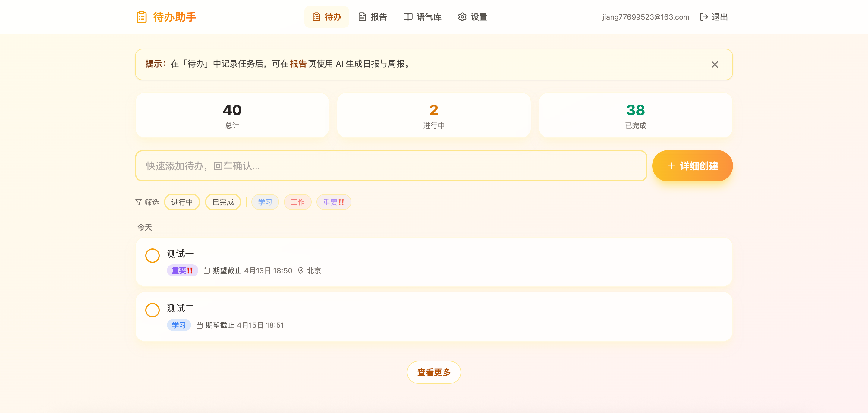Viewport: 868px width, 413px height.
Task: Click calendar icon on 测试二 deadline
Action: (200, 325)
